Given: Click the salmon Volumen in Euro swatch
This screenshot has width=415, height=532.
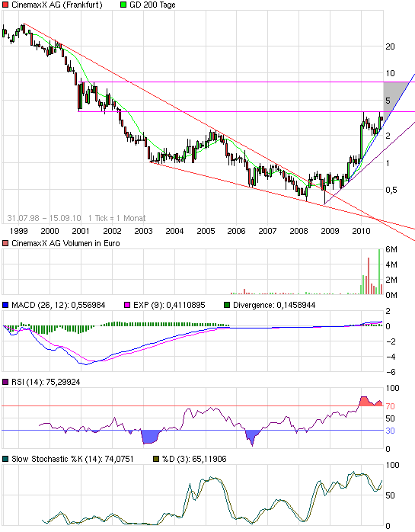Looking at the screenshot, I should pos(5,243).
